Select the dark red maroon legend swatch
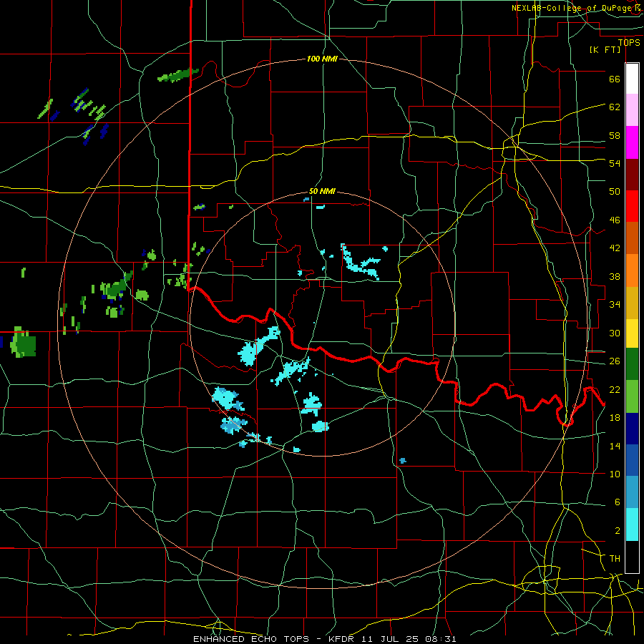 [x=632, y=175]
